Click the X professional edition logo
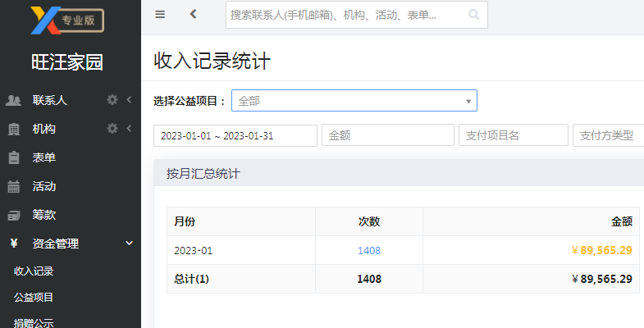 pyautogui.click(x=67, y=20)
